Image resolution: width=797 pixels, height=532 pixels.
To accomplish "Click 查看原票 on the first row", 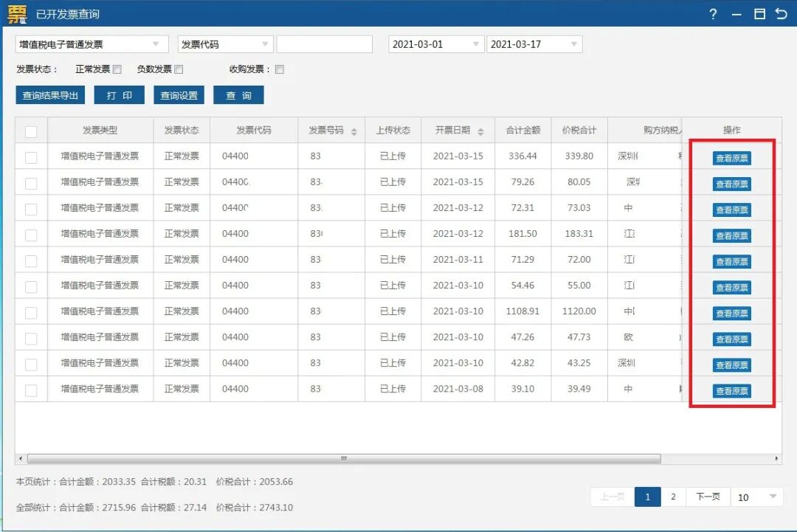I will 731,157.
